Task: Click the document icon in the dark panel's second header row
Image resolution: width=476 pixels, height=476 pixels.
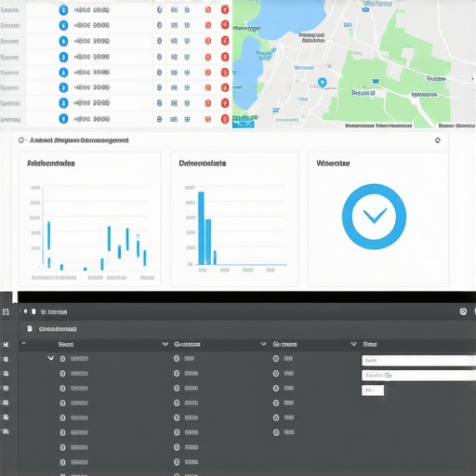Action: tap(30, 328)
